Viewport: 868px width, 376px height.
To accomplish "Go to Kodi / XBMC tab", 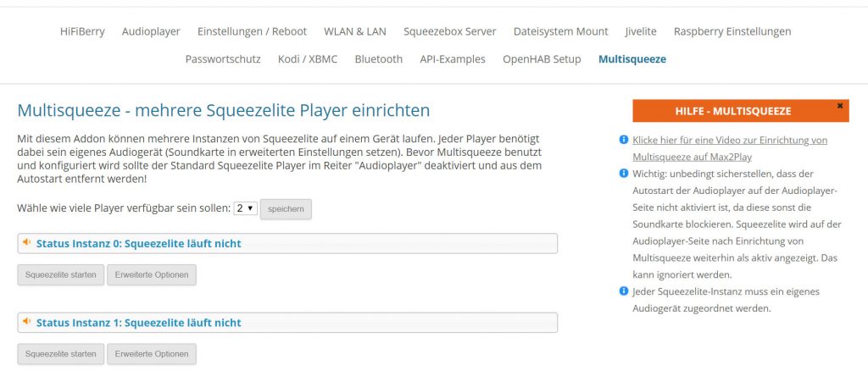I will click(308, 59).
